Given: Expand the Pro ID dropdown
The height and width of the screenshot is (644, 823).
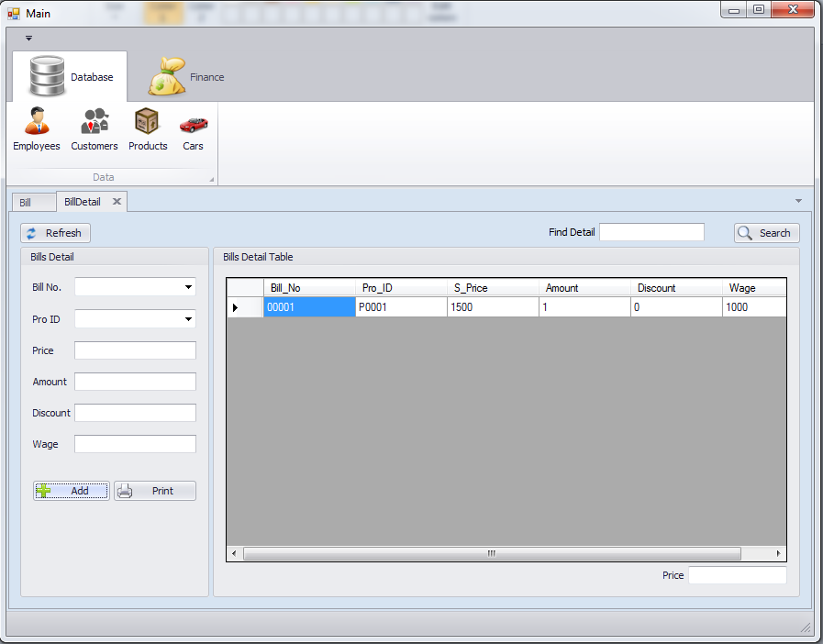Looking at the screenshot, I should coord(188,319).
